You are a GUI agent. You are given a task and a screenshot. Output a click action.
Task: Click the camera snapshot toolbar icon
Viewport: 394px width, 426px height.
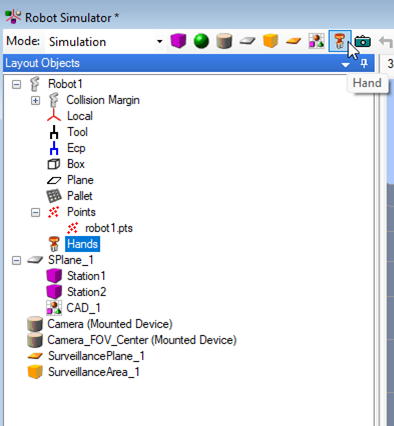point(363,42)
